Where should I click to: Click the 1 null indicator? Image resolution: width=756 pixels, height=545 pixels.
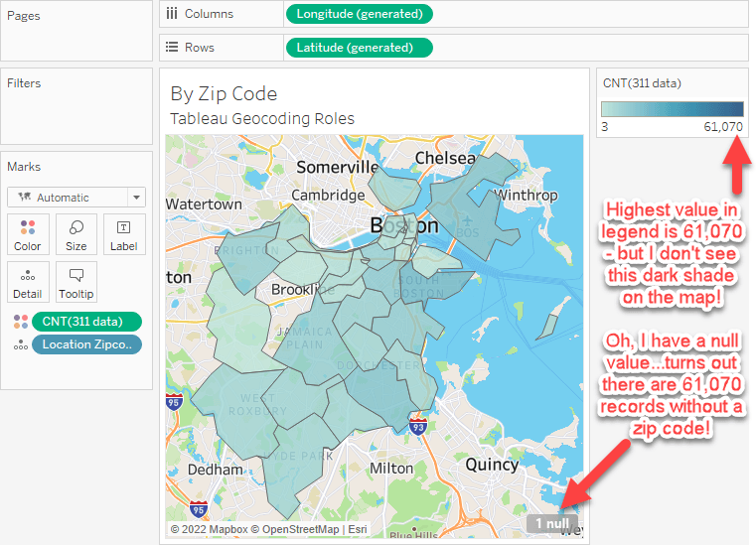tap(552, 523)
